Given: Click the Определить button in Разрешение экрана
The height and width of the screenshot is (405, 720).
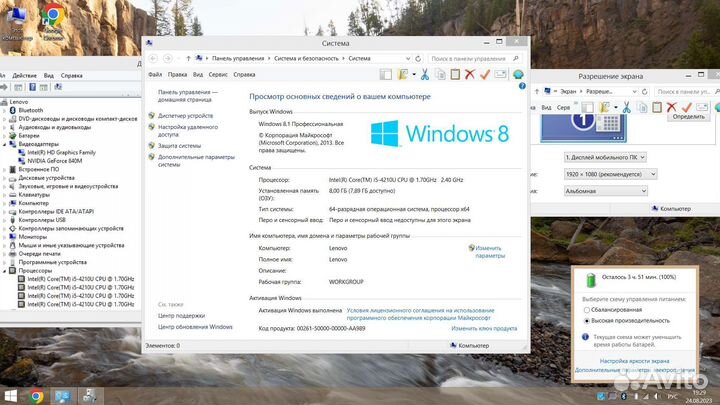Looking at the screenshot, I should [688, 117].
